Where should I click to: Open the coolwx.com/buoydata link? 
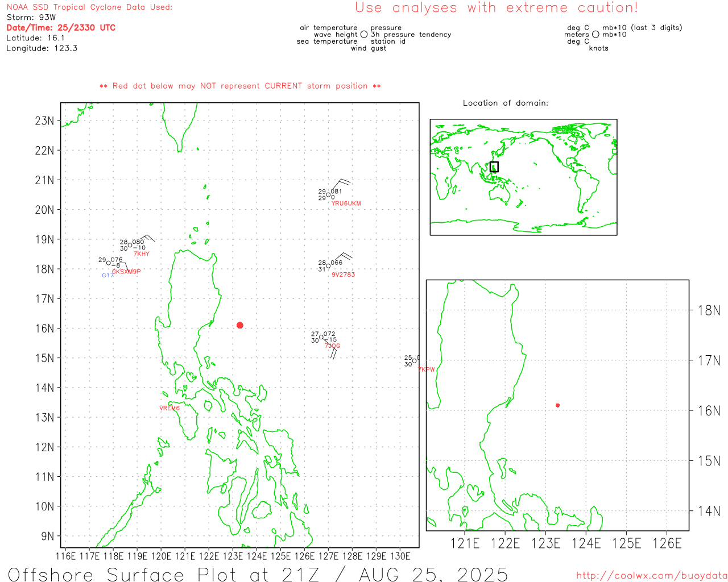[652, 576]
